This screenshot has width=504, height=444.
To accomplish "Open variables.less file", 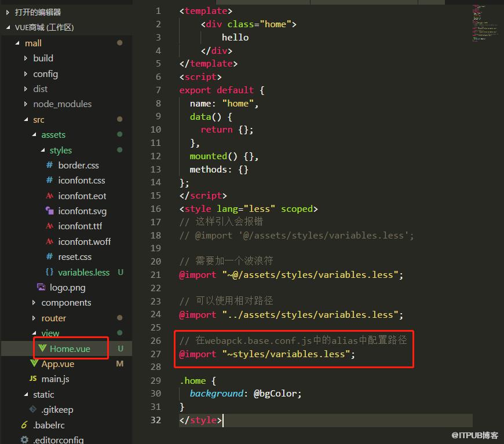I will 84,273.
